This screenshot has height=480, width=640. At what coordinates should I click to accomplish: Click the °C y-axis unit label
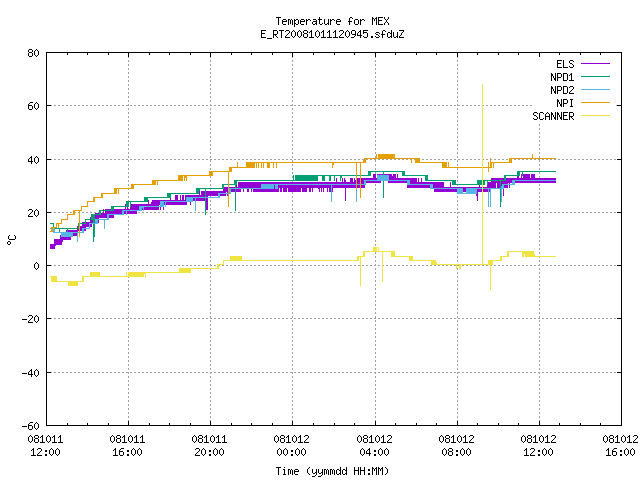tap(11, 240)
